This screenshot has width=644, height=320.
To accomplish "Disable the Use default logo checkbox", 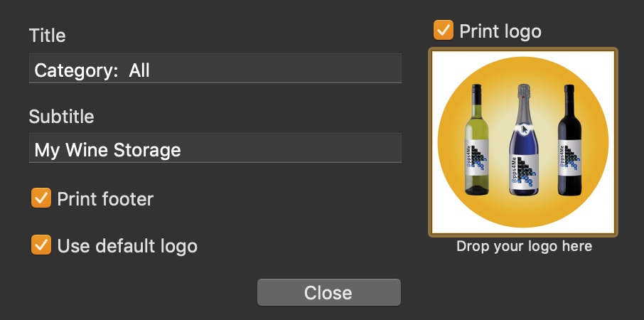I will (41, 245).
